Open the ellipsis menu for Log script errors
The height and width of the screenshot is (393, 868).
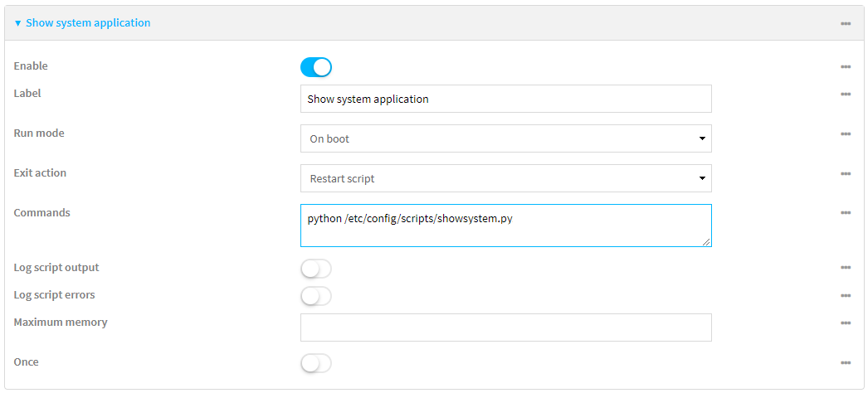[x=846, y=295]
